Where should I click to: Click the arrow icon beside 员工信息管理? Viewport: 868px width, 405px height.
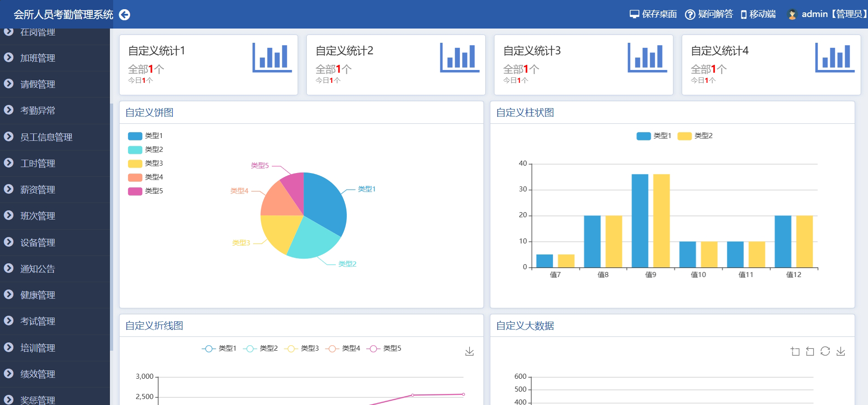8,137
